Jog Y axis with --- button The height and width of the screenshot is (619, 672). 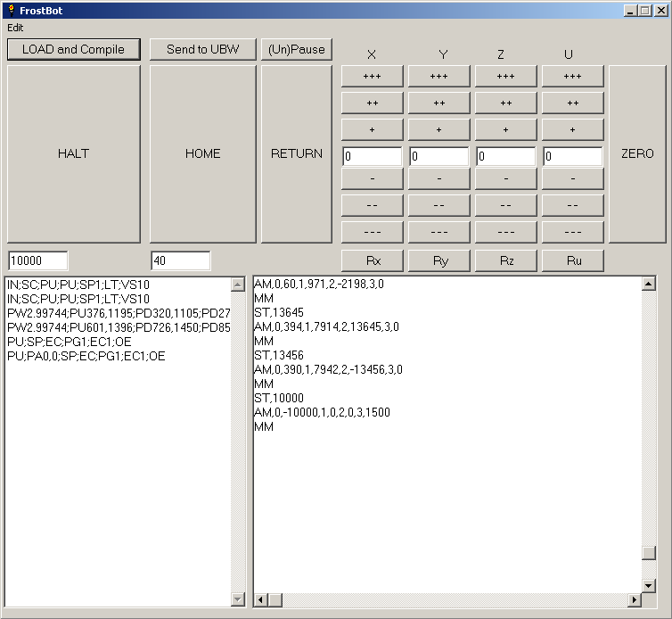coord(438,232)
